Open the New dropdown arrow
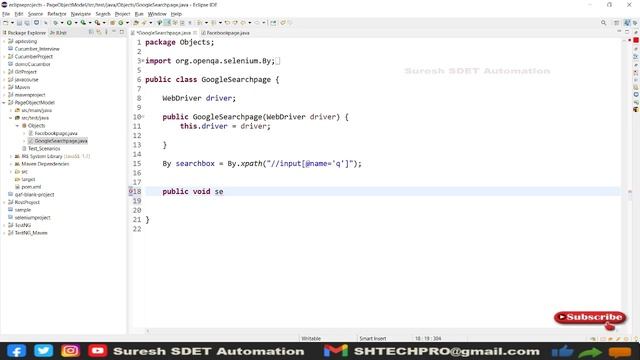 pos(12,23)
